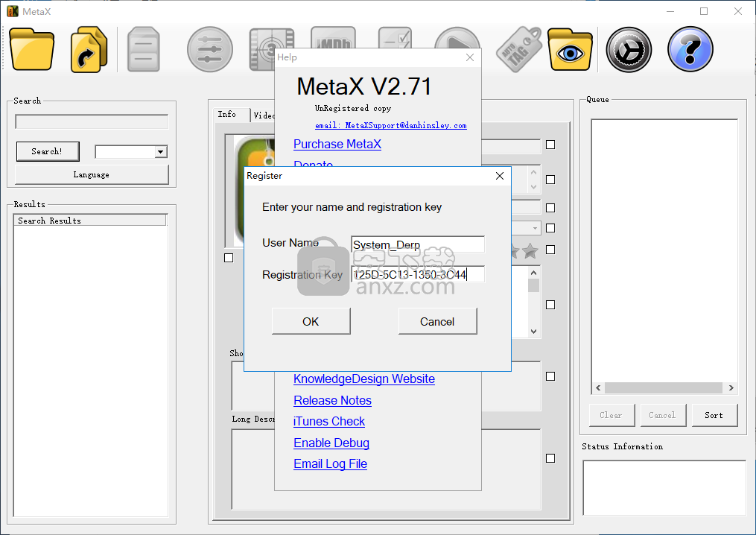
Task: Close the Register dialog with X
Action: (x=500, y=176)
